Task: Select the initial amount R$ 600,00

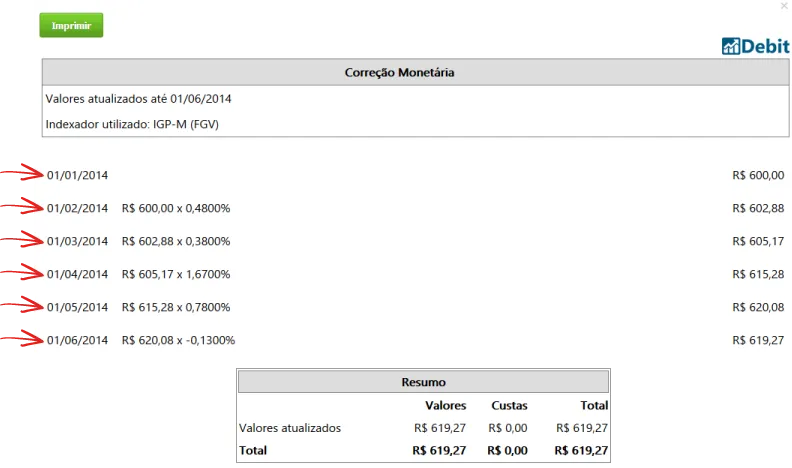Action: click(758, 175)
